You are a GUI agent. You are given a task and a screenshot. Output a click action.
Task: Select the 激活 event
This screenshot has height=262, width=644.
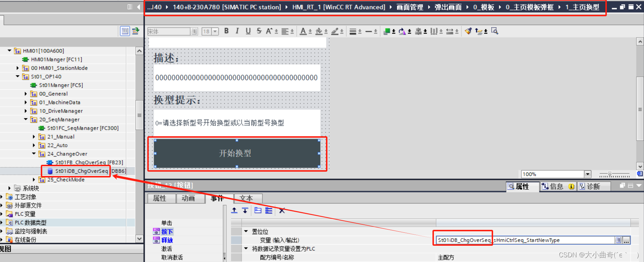tap(167, 249)
